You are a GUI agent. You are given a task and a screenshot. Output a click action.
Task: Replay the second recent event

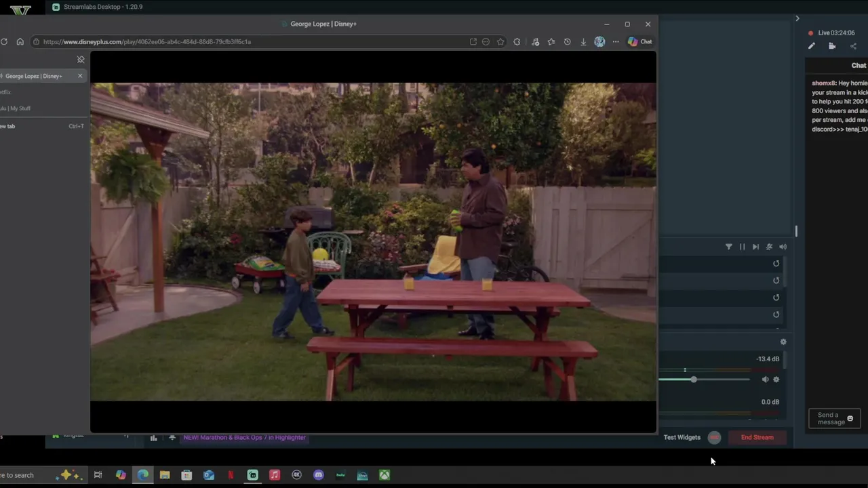point(776,281)
